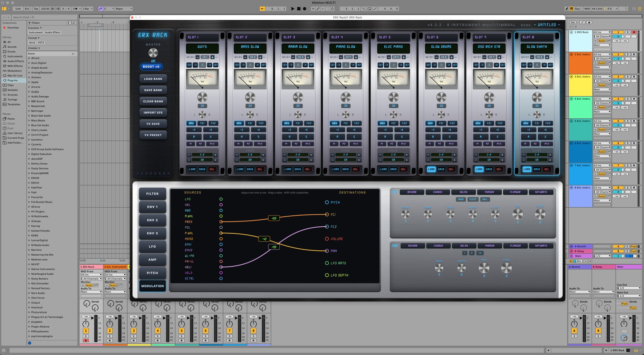Screen dimensions: 644x355
Task: Open the 1 Bar quantization dropdown
Action: click(x=88, y=9)
